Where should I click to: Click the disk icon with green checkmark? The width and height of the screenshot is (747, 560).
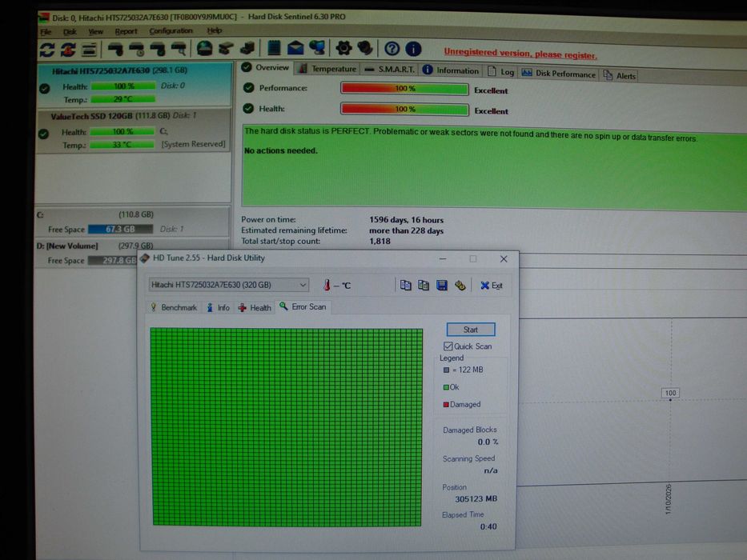click(x=158, y=49)
